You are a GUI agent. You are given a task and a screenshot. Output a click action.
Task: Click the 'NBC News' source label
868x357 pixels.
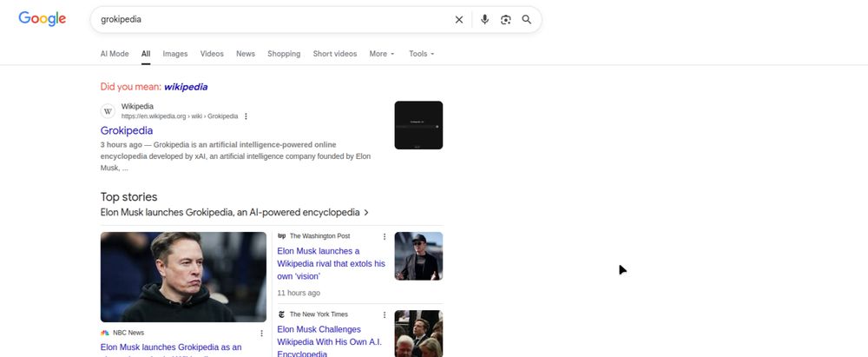coord(128,333)
